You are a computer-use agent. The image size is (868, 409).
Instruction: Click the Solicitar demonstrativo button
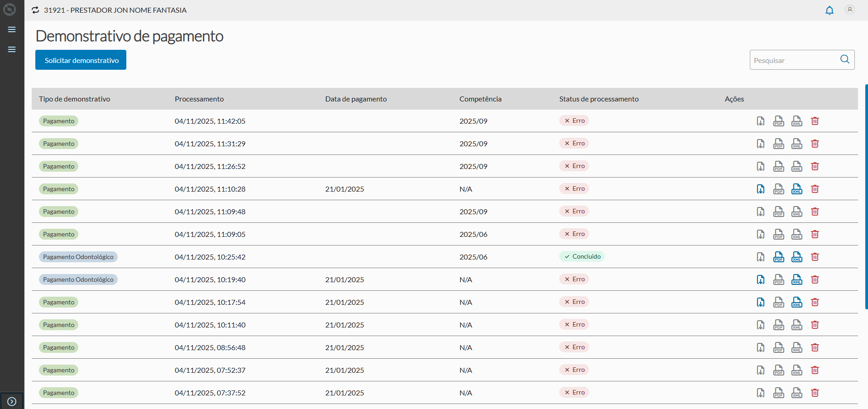point(81,60)
